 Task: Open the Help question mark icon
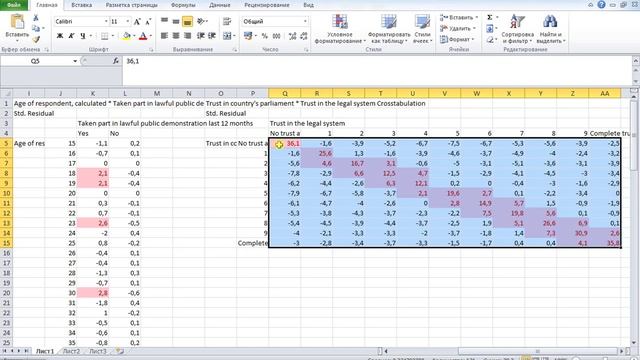tap(601, 4)
